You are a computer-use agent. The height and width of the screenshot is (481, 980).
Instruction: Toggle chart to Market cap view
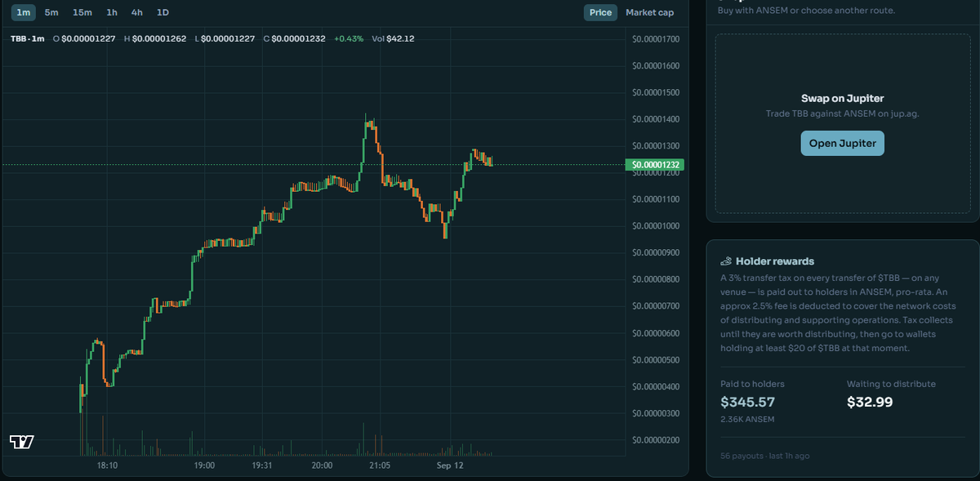tap(650, 12)
